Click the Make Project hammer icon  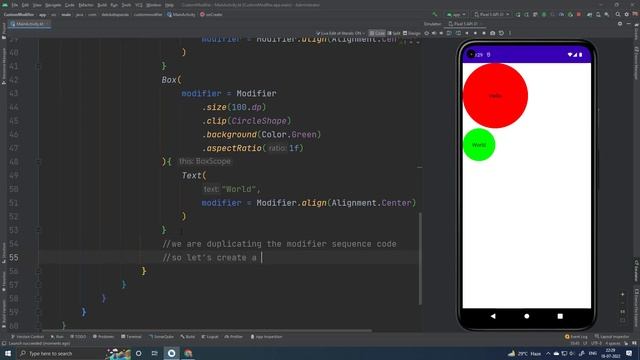[434, 14]
